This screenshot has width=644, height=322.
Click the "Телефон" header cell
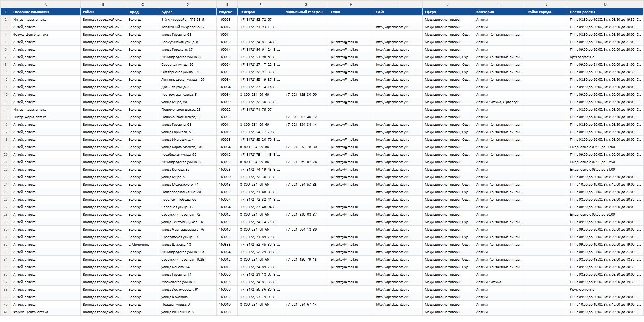pyautogui.click(x=260, y=12)
